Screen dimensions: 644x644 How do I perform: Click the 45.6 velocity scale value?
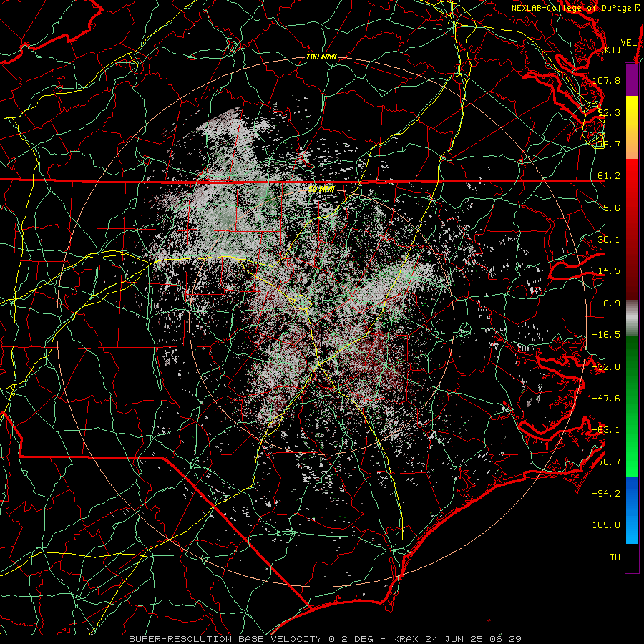click(609, 208)
